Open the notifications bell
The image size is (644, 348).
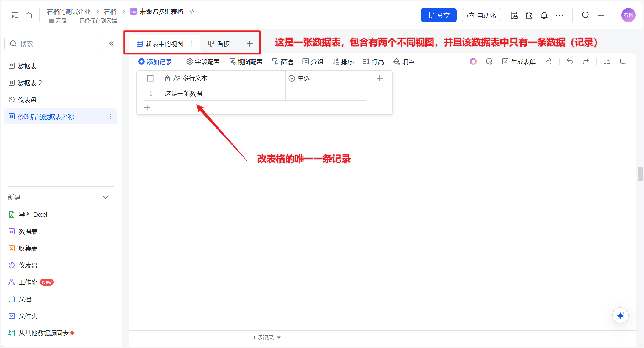[x=544, y=15]
